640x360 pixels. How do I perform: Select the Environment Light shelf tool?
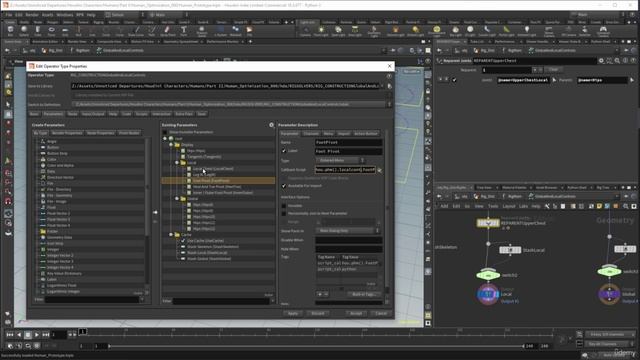436,31
